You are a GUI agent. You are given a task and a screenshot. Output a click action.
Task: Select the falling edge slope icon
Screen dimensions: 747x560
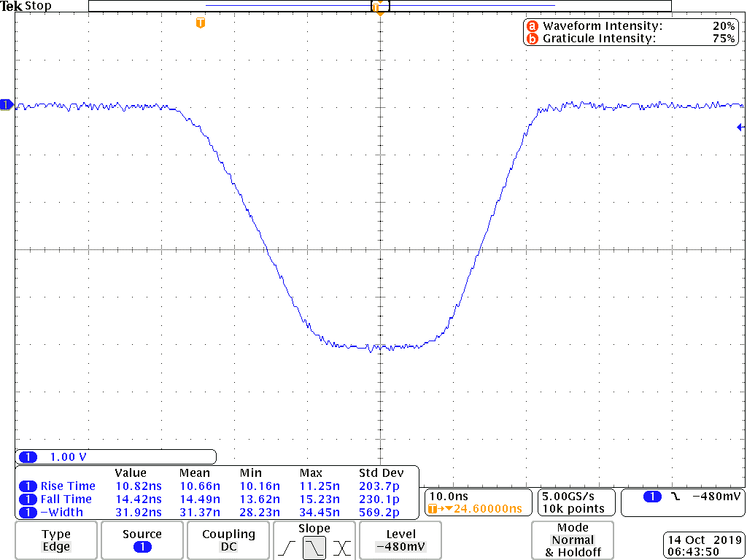pos(314,548)
